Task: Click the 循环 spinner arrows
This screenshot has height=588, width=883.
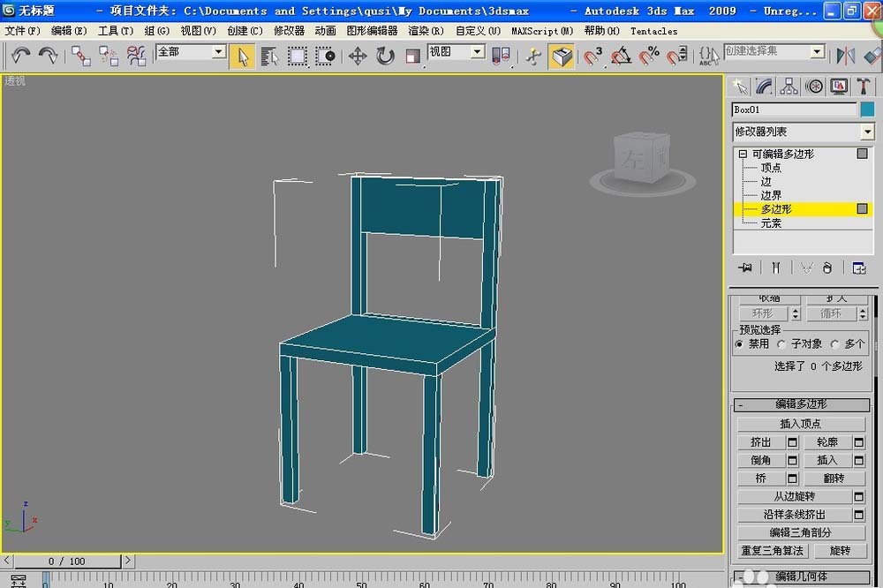Action: pyautogui.click(x=862, y=313)
